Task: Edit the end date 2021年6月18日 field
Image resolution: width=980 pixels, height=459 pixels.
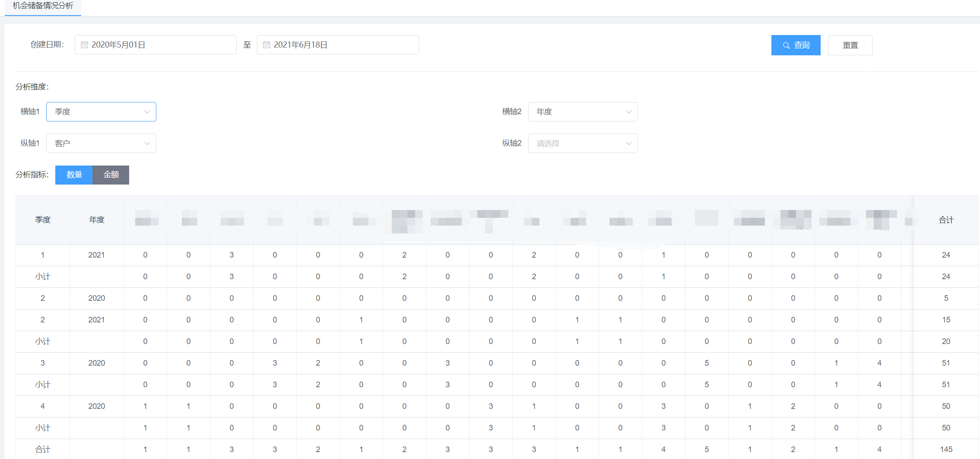Action: click(342, 45)
